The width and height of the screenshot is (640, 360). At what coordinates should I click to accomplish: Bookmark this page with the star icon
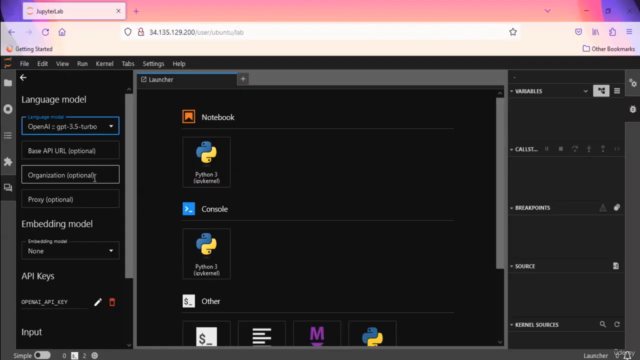(513, 32)
